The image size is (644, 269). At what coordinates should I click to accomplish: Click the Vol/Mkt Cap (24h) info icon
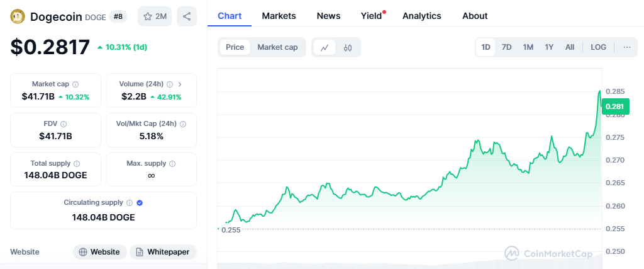(x=183, y=124)
